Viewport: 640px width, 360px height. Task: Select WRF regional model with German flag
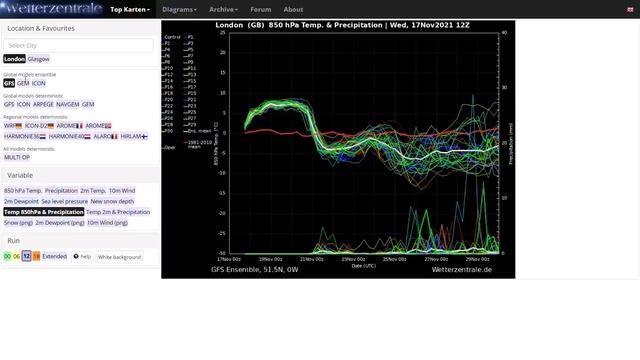(x=13, y=126)
